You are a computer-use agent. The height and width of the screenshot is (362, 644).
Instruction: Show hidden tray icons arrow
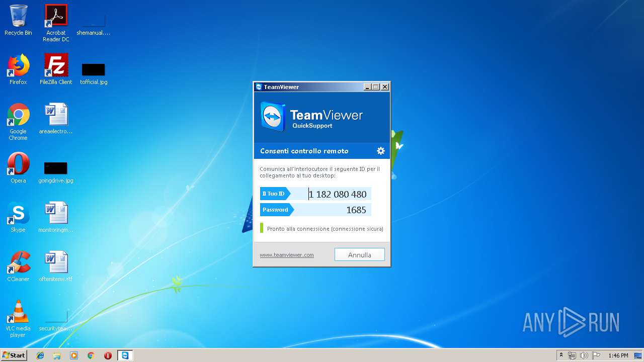coord(561,355)
